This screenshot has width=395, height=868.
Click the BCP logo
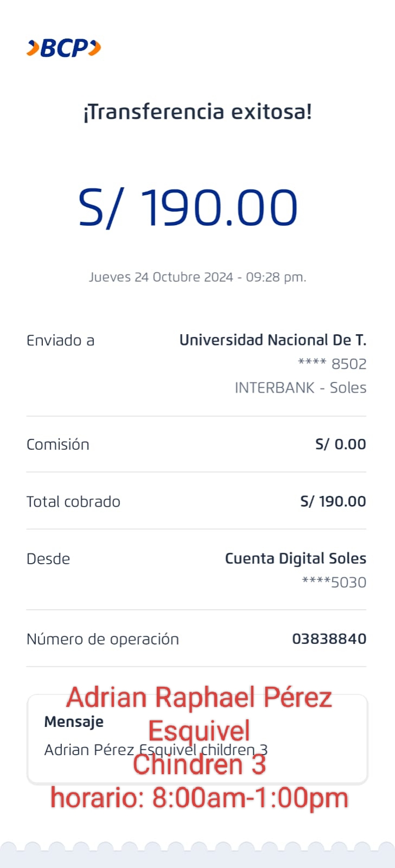63,48
